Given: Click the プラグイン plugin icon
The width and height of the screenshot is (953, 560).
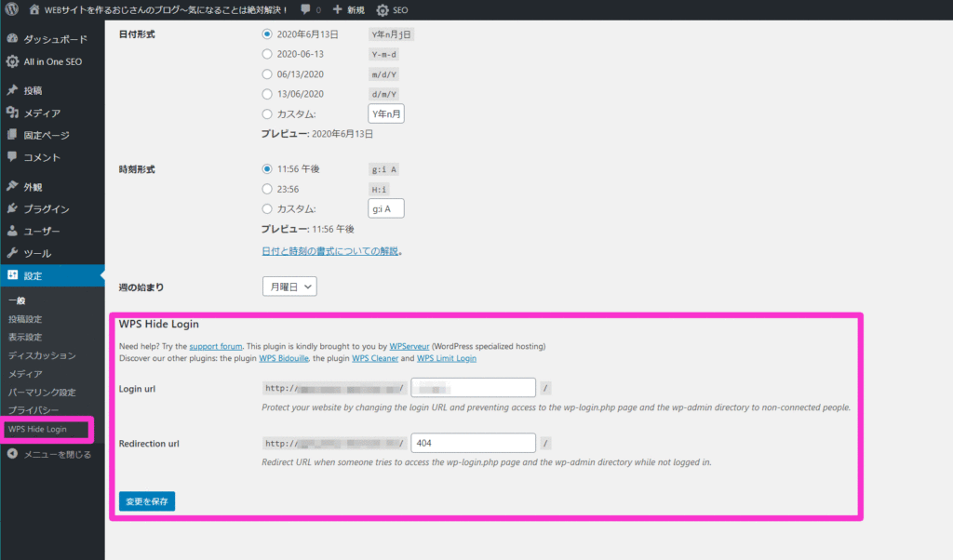Looking at the screenshot, I should pyautogui.click(x=12, y=209).
